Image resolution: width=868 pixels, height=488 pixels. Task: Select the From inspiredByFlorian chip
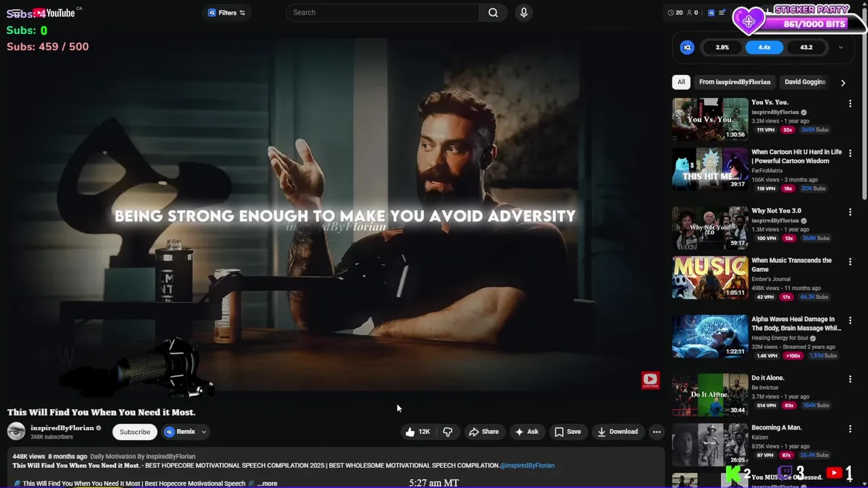coord(734,82)
